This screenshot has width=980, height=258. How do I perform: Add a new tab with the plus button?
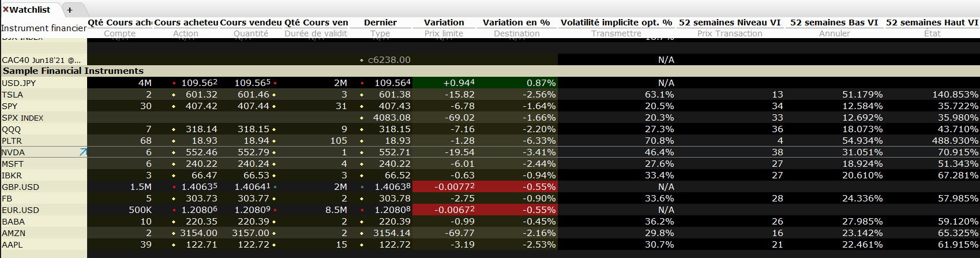[x=70, y=10]
